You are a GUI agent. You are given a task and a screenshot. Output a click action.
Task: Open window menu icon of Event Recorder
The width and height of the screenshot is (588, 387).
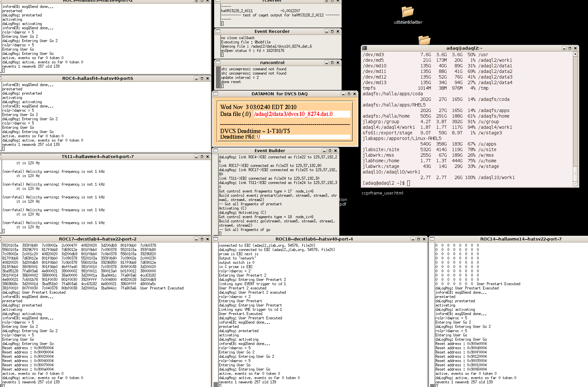(218, 31)
